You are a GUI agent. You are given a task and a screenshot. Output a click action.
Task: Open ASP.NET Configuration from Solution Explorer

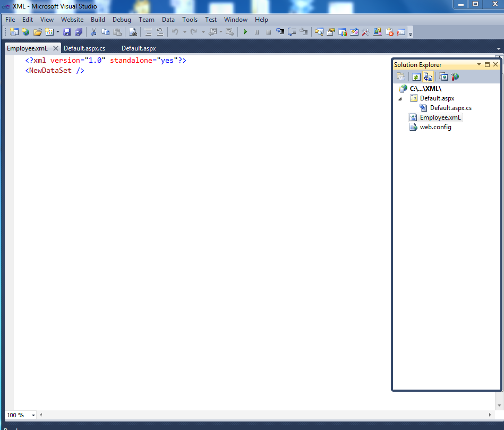(455, 77)
